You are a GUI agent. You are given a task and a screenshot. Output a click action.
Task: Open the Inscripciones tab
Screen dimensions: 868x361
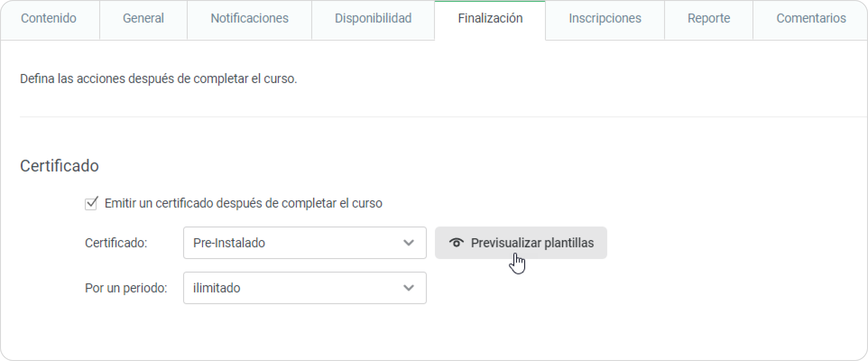point(605,19)
